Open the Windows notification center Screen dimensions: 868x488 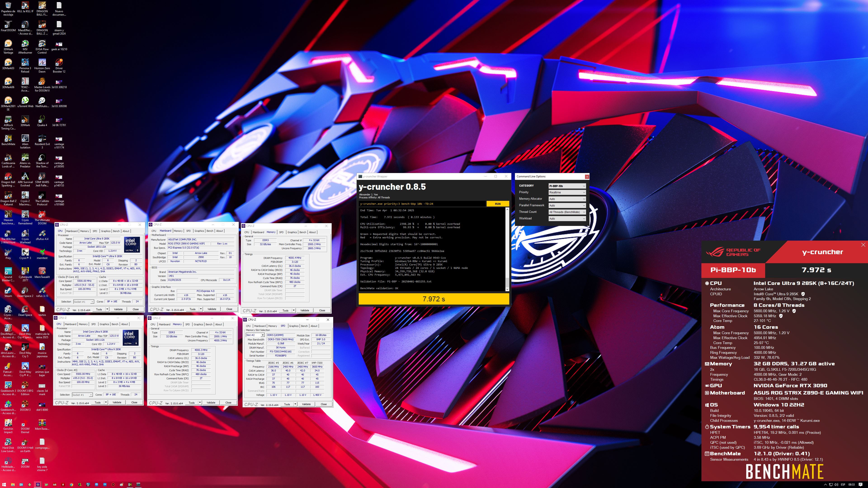click(x=861, y=485)
